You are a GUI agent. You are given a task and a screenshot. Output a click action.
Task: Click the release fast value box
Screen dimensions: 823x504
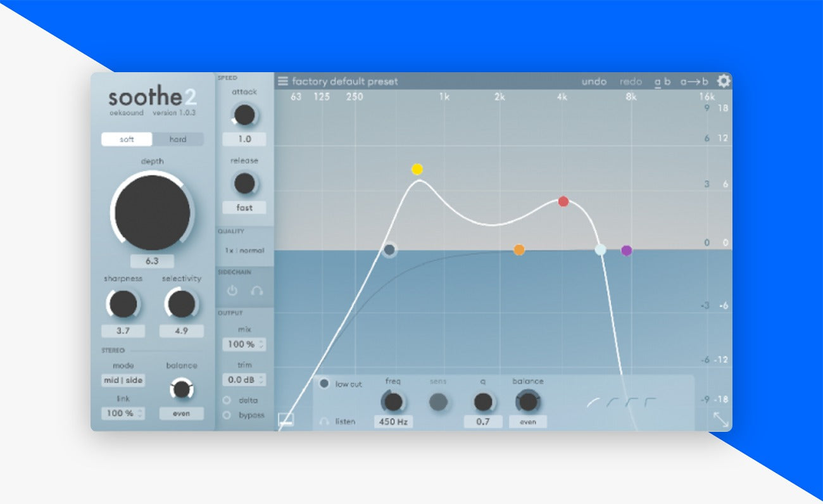click(x=244, y=208)
